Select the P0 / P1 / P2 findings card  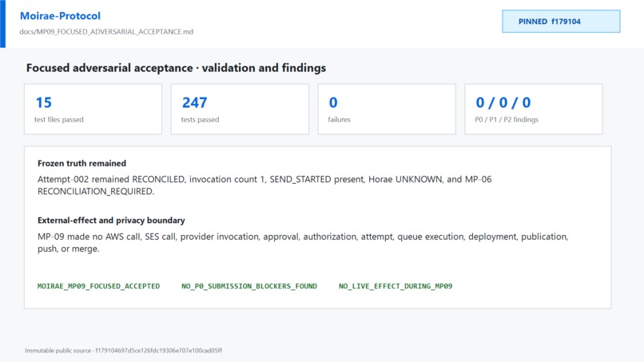534,109
